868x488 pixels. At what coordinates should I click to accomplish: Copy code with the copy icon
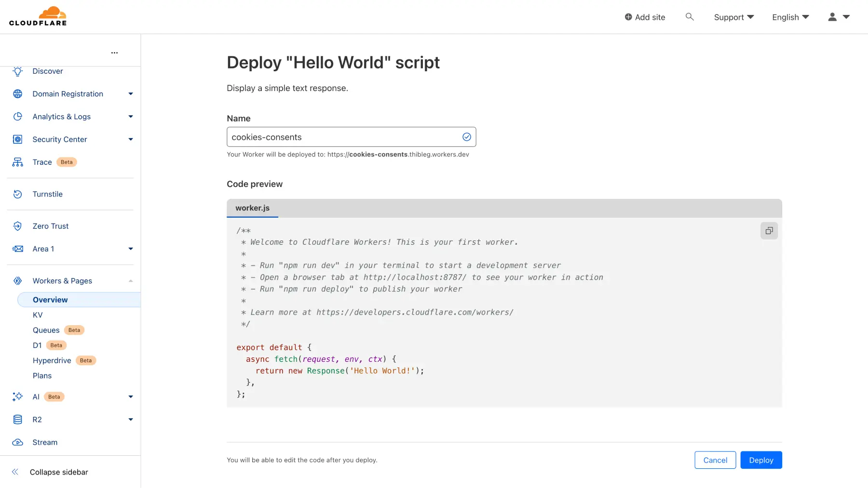pyautogui.click(x=769, y=231)
